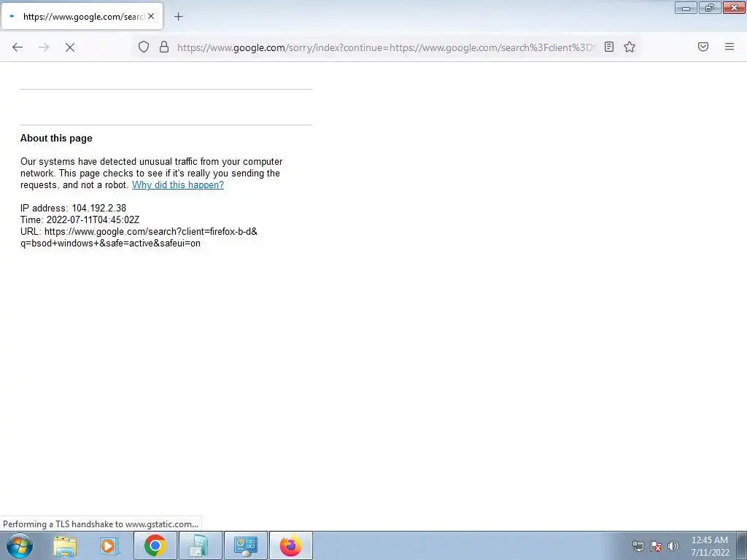This screenshot has width=747, height=560.
Task: Click the IP address 104.192.2.38 text
Action: point(73,208)
